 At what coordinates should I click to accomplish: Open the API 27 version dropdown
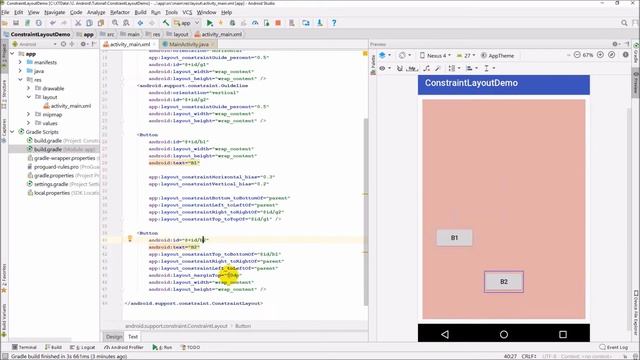point(466,56)
